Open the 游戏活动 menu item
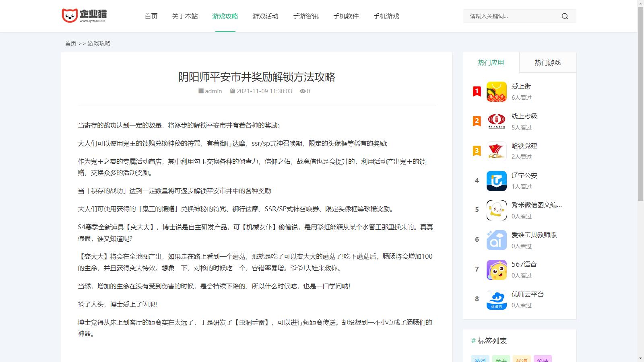The width and height of the screenshot is (644, 362). 265,16
